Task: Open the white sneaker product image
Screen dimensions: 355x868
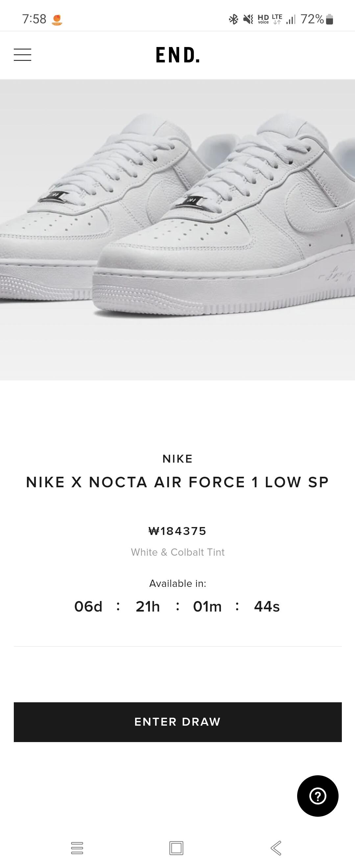Action: (x=177, y=230)
